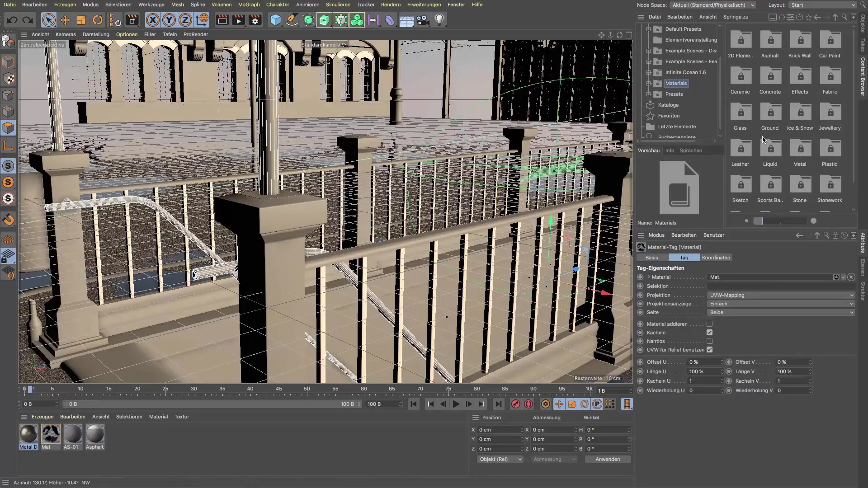Select texture mode checker icon
This screenshot has height=488, width=868.
point(8,79)
